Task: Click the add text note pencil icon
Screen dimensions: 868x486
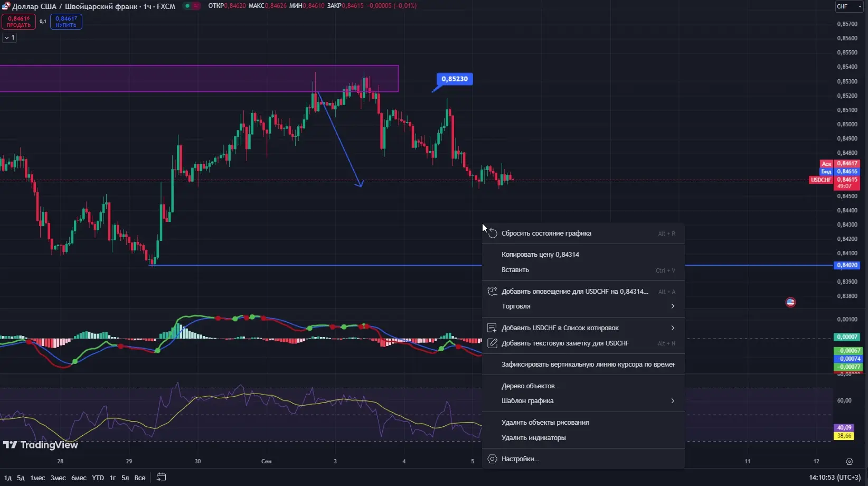Action: [493, 343]
